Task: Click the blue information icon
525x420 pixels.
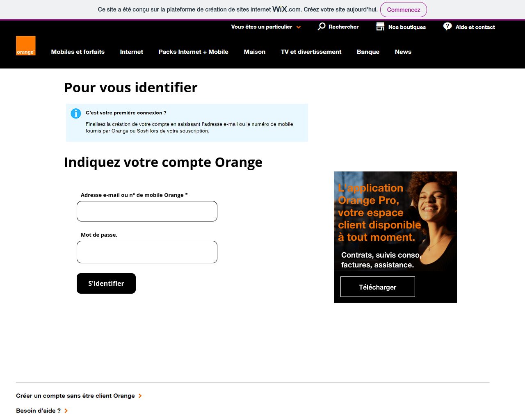Action: [76, 113]
